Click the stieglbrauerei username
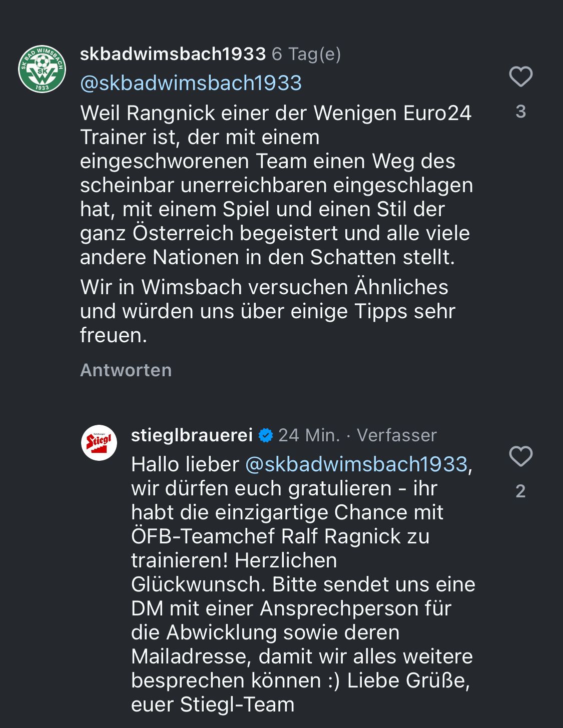The width and height of the screenshot is (563, 728). [192, 435]
